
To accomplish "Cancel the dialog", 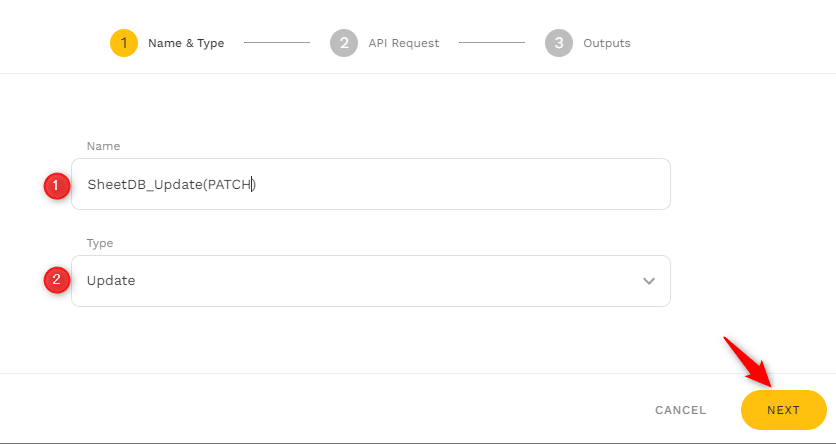I will point(680,410).
